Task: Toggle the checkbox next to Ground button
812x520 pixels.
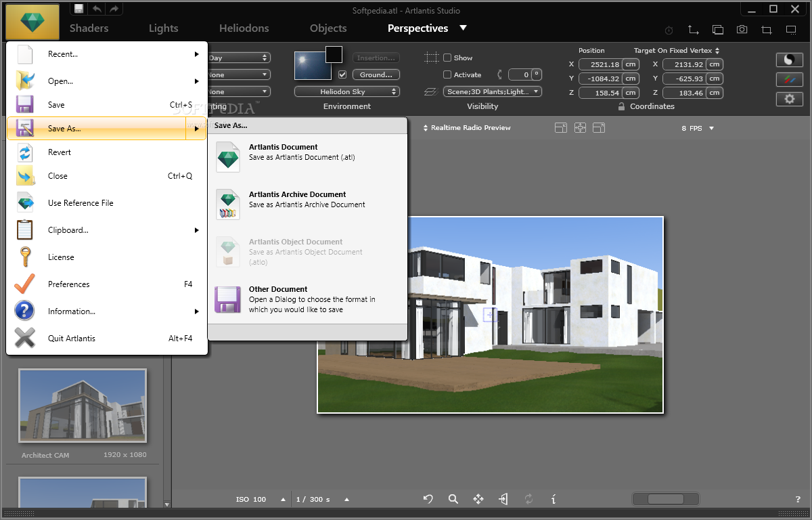Action: (x=342, y=74)
